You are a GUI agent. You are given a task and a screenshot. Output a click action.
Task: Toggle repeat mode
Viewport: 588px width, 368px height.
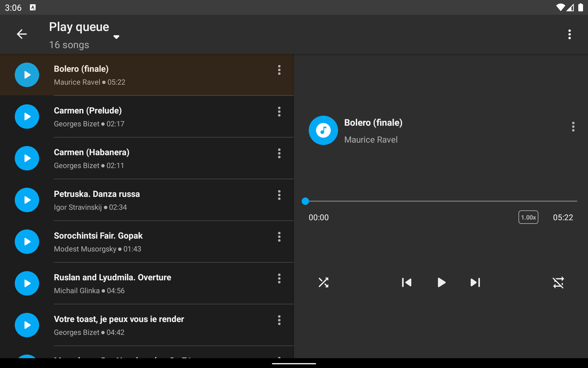558,282
